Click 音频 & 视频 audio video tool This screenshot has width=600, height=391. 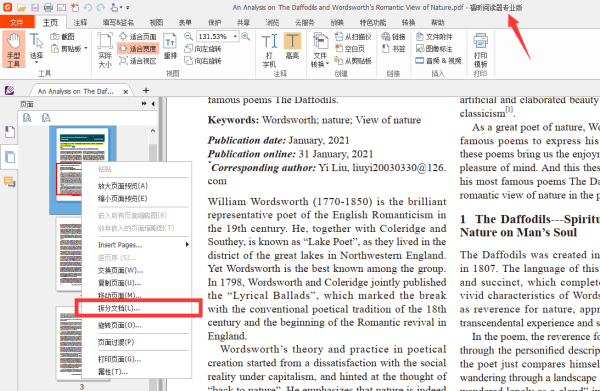pyautogui.click(x=439, y=60)
